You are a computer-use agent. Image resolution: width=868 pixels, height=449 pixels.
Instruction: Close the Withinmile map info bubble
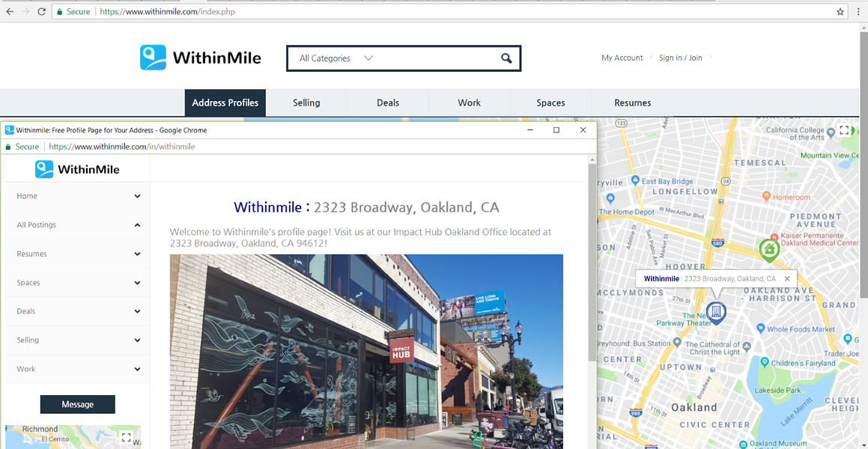pyautogui.click(x=787, y=278)
